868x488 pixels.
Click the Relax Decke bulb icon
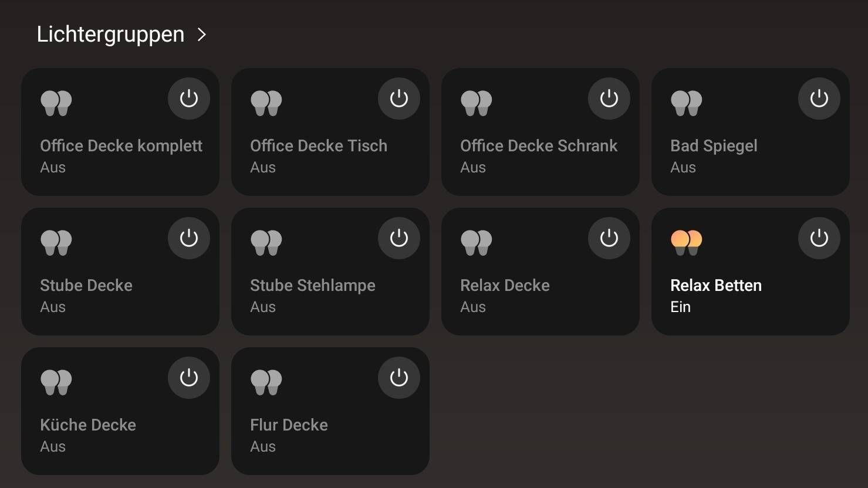pos(477,243)
